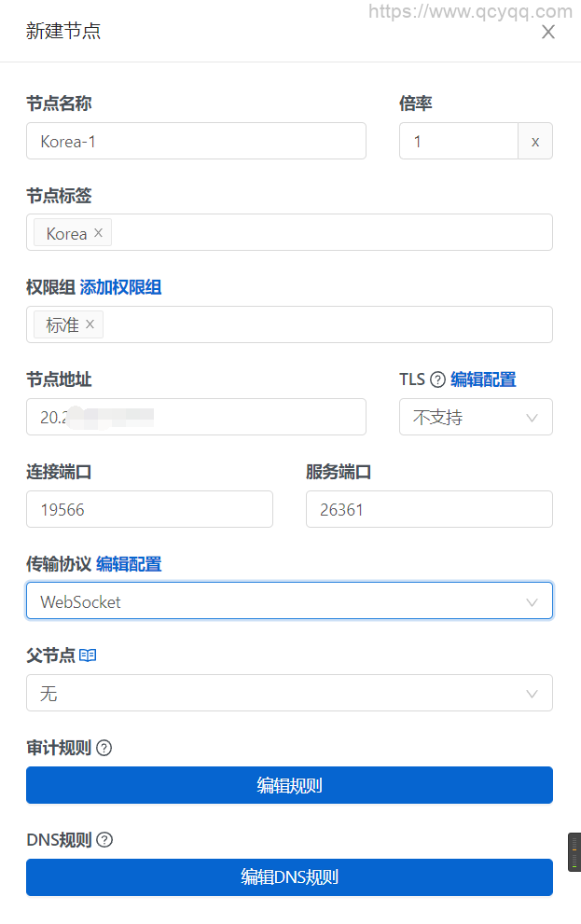The image size is (581, 924).
Task: Remove the Korea tag via its x
Action: pos(98,233)
